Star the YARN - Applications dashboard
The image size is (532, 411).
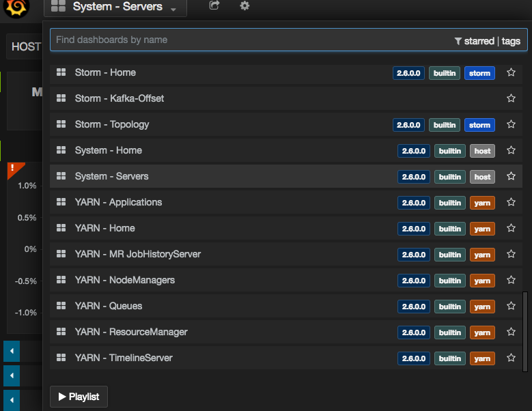point(511,202)
